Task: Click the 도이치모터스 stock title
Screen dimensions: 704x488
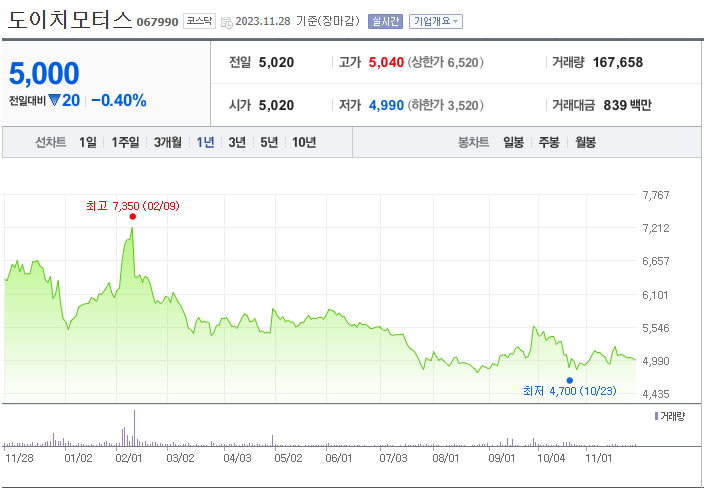Action: (70, 20)
